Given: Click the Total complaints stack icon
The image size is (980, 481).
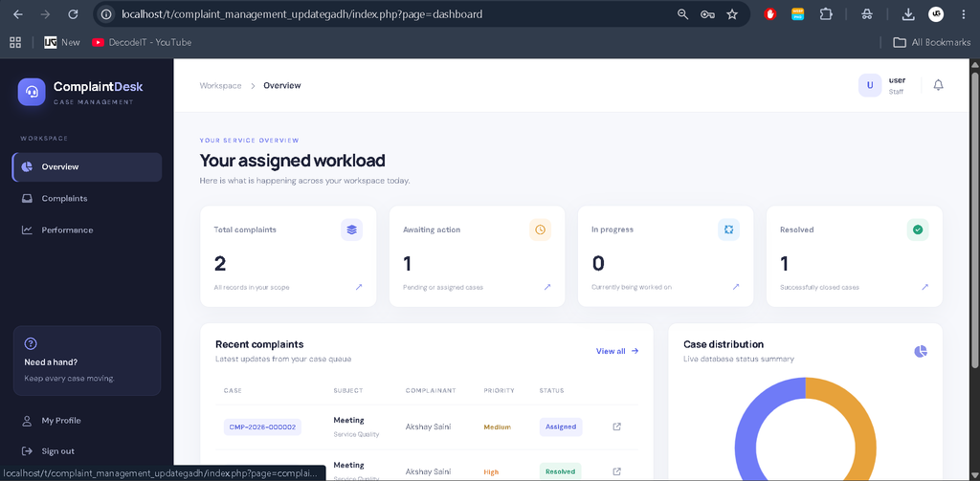Looking at the screenshot, I should coord(352,230).
